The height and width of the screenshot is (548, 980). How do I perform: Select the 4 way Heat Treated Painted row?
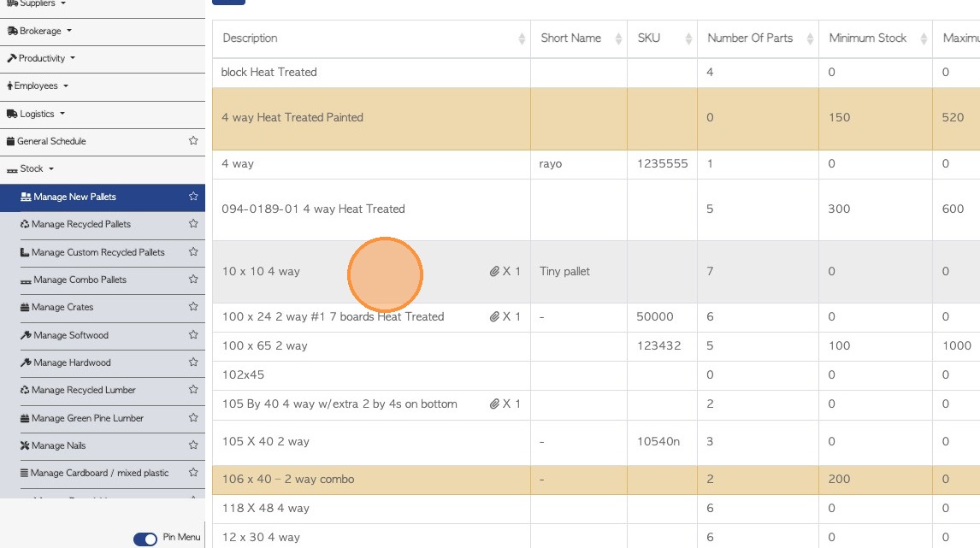(292, 118)
